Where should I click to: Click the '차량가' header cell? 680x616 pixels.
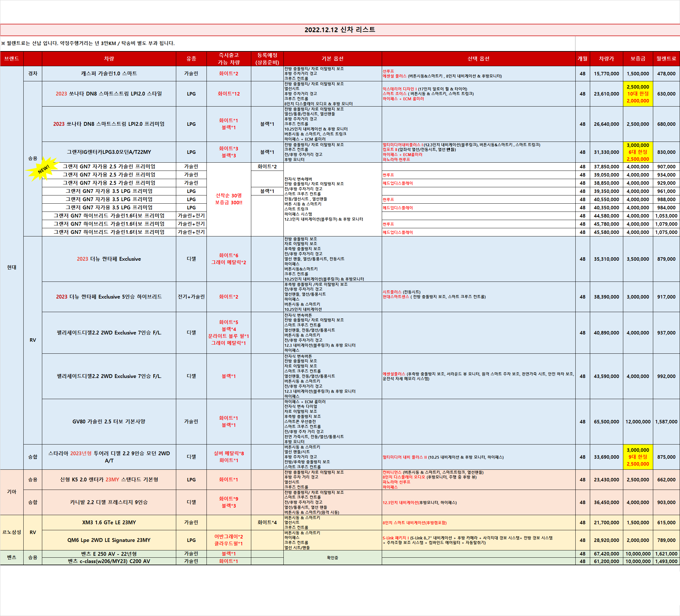tap(607, 59)
